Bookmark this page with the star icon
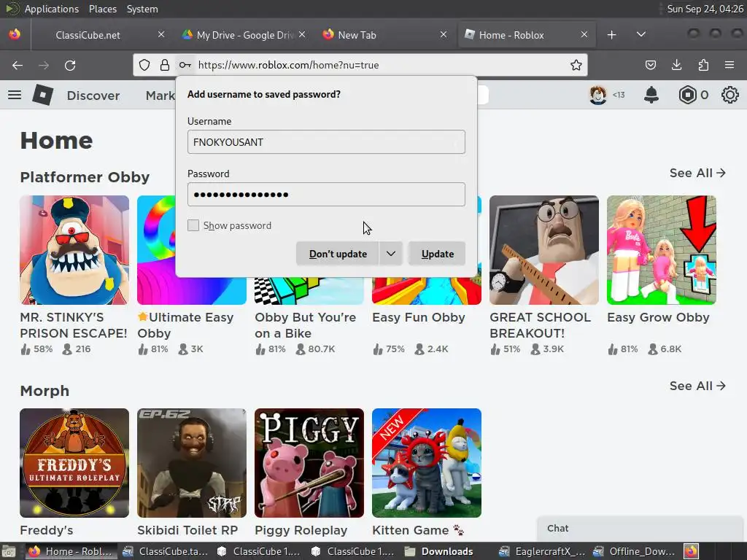The image size is (747, 560). point(576,65)
